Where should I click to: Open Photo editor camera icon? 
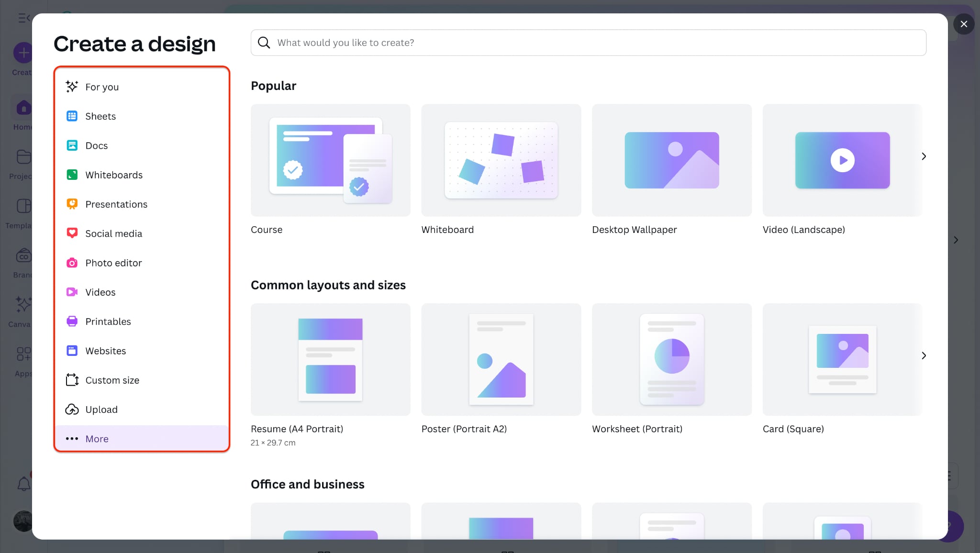pos(72,263)
